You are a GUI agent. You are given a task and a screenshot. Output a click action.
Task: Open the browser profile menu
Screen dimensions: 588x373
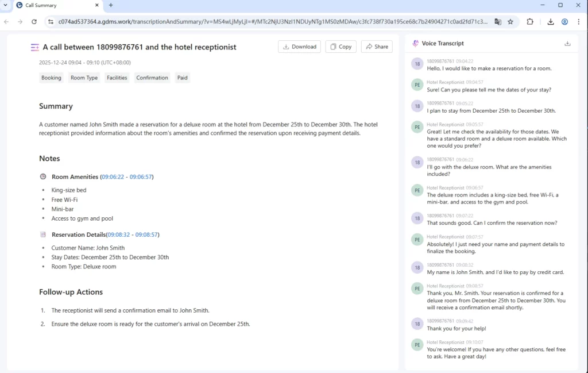pos(564,22)
